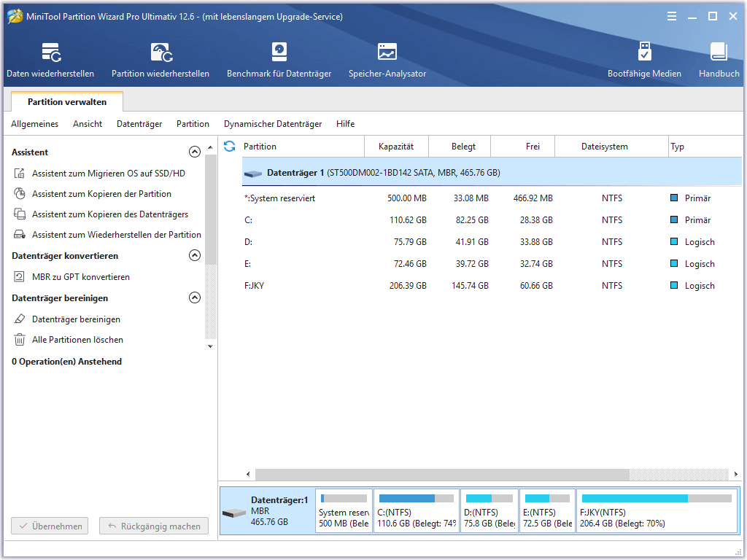Click Rückgängig machen
Screen dimensions: 747x560
click(153, 526)
